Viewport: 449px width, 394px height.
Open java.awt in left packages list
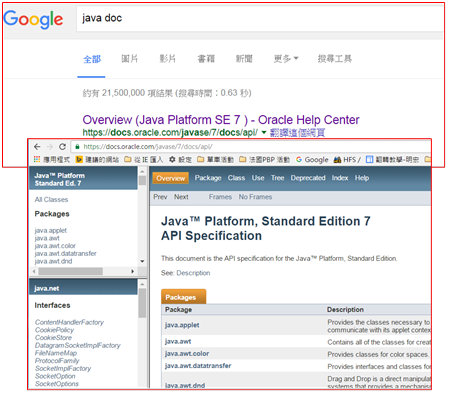(47, 238)
